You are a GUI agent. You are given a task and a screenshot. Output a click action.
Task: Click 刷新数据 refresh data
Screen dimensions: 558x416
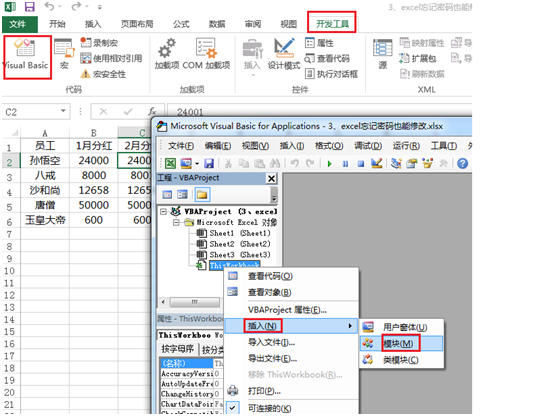pos(422,74)
